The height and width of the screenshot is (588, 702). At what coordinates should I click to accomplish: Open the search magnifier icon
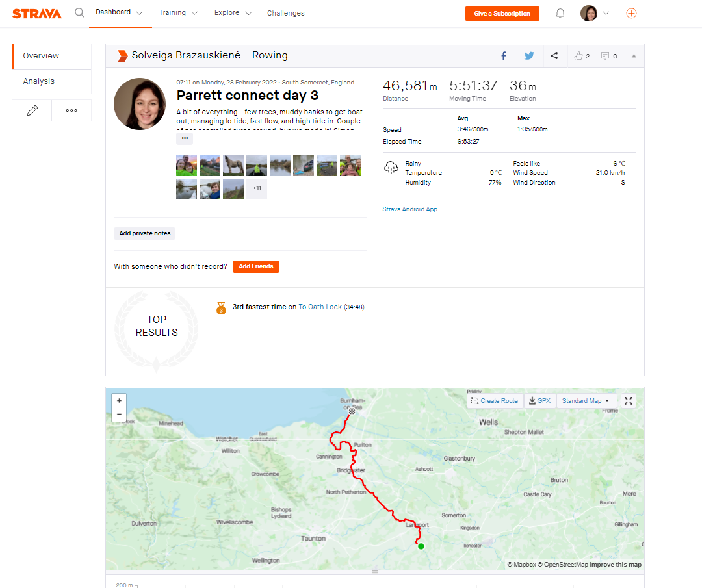click(x=79, y=12)
